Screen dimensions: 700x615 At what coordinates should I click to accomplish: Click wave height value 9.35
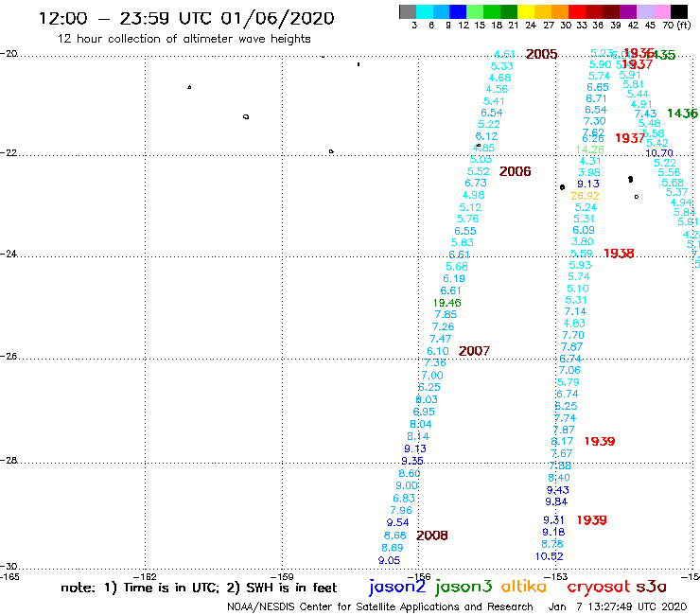point(412,461)
